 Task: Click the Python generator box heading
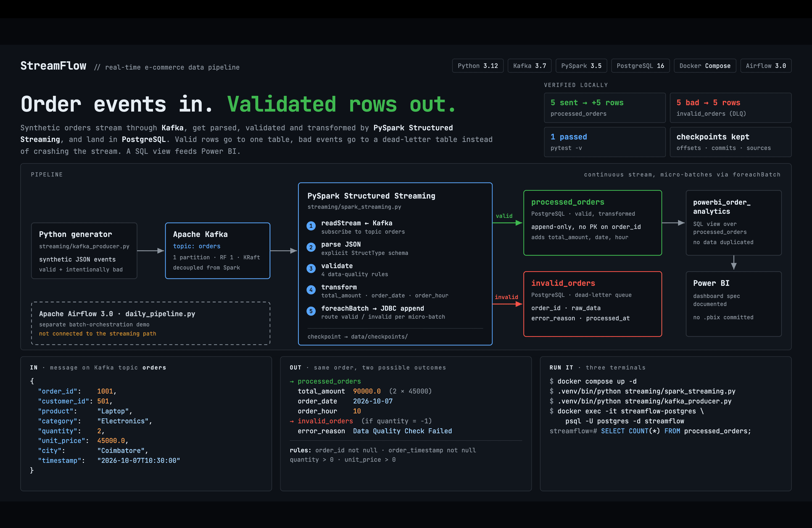pos(75,234)
